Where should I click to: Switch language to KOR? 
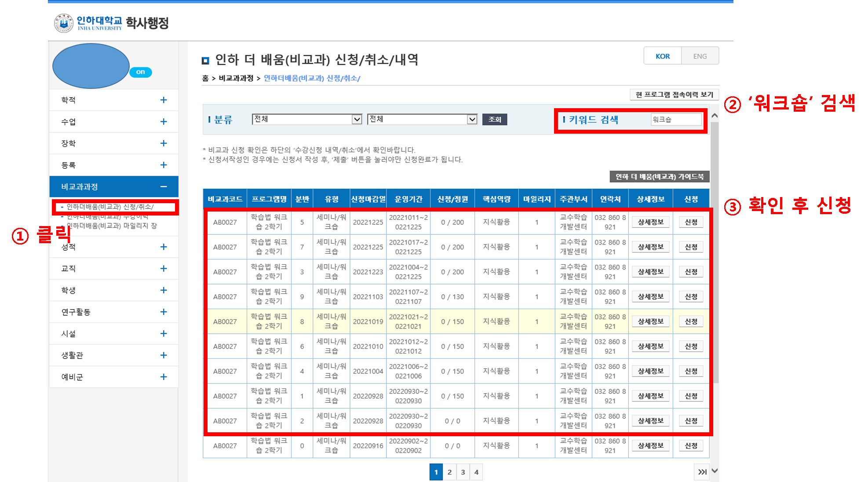point(663,56)
